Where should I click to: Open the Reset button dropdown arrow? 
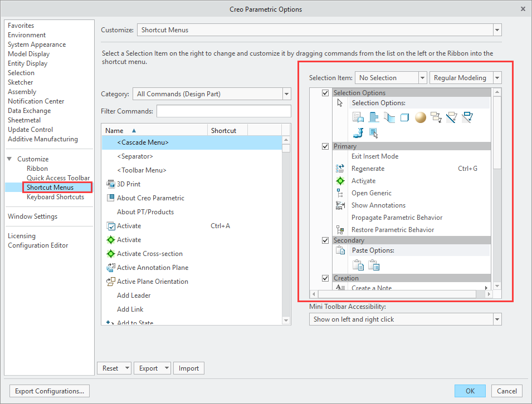pos(127,368)
